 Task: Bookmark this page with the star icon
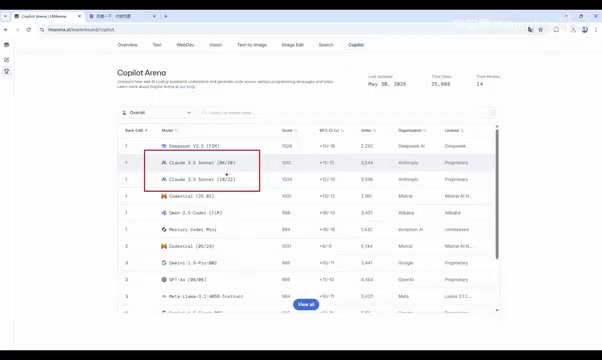tap(541, 30)
